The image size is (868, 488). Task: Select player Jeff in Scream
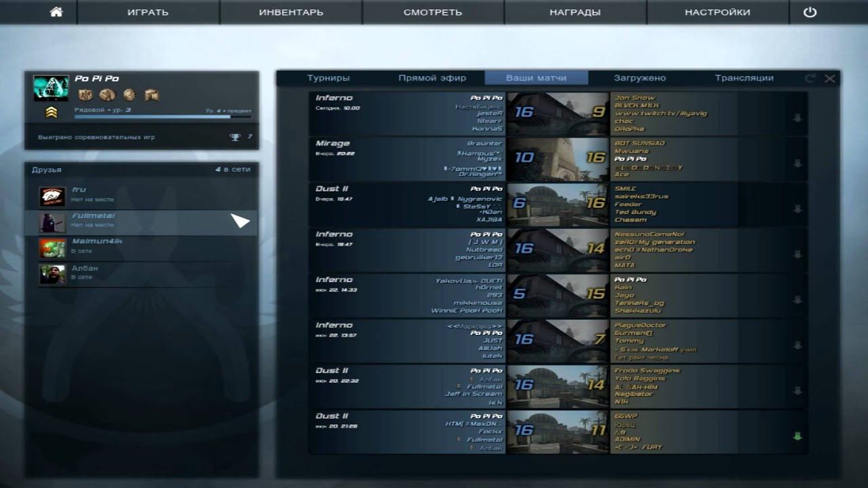click(473, 394)
